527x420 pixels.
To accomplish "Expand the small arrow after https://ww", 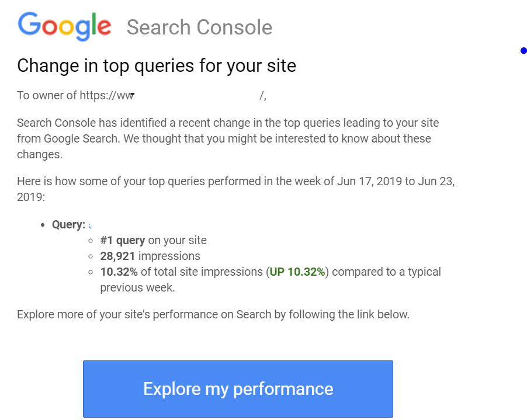I will [x=133, y=95].
